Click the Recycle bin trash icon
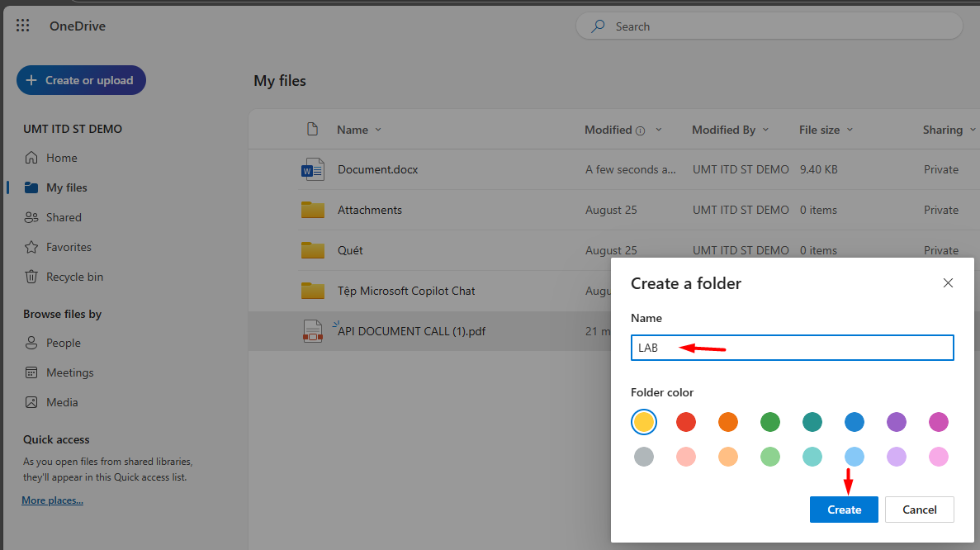 tap(31, 277)
